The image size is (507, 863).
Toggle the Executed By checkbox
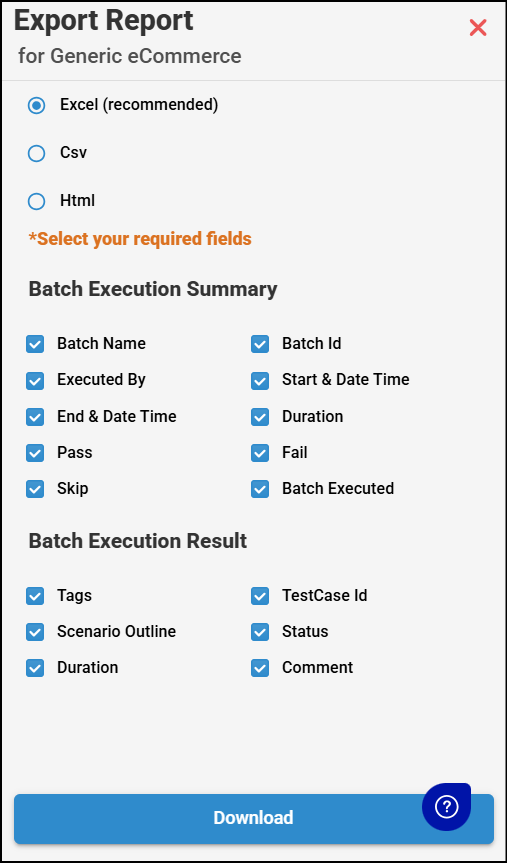(x=35, y=381)
